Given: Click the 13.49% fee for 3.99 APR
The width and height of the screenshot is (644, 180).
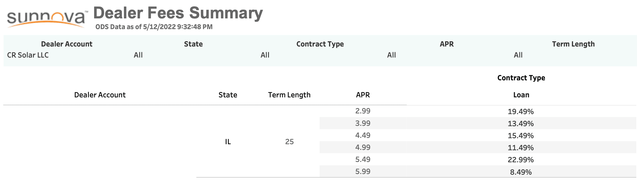Looking at the screenshot, I should (520, 124).
